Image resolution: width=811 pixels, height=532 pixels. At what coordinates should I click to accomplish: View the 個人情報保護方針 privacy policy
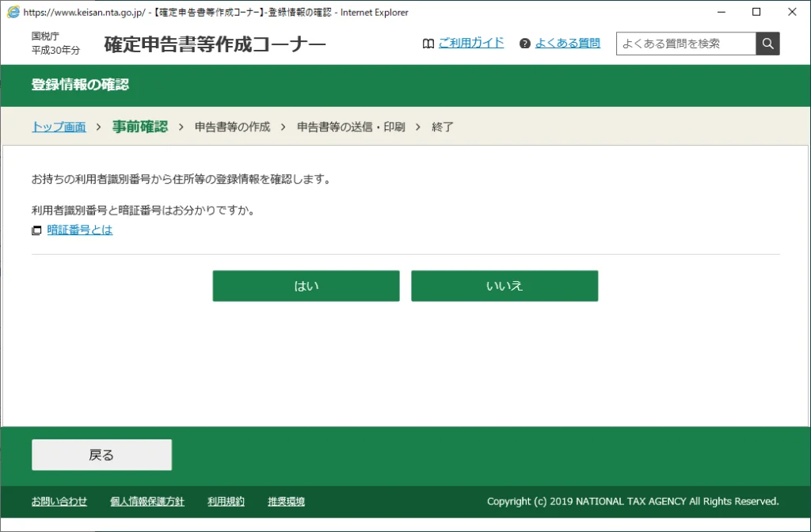[147, 501]
